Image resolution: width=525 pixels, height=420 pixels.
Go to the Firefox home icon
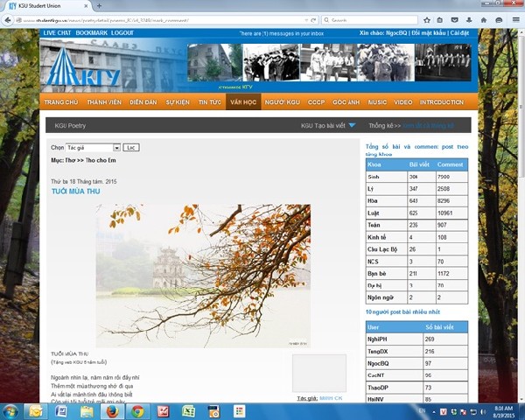coord(484,20)
